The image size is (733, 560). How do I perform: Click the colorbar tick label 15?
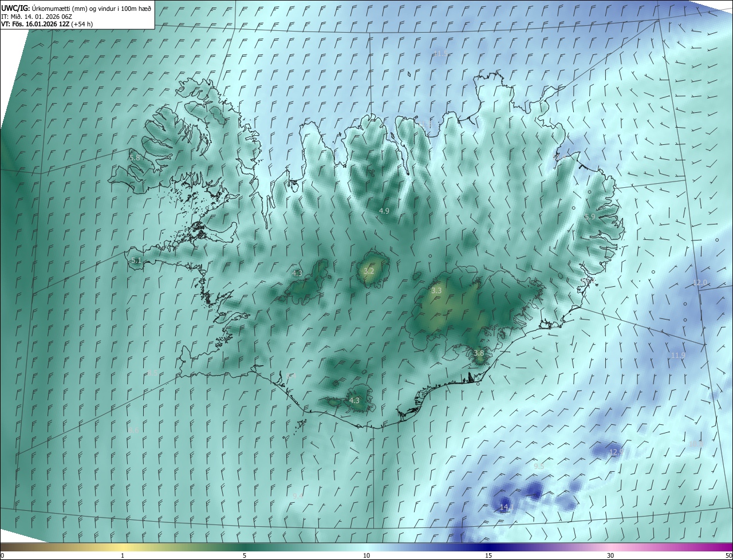pyautogui.click(x=488, y=555)
